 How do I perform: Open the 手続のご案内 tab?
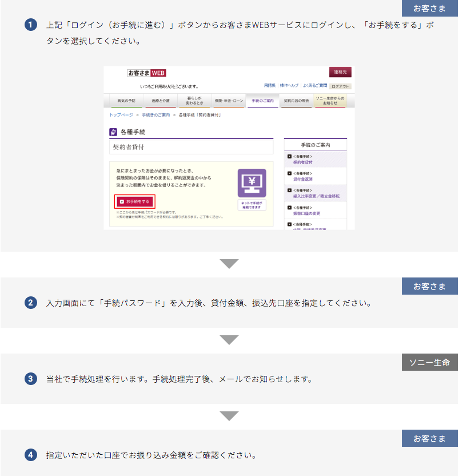[262, 101]
